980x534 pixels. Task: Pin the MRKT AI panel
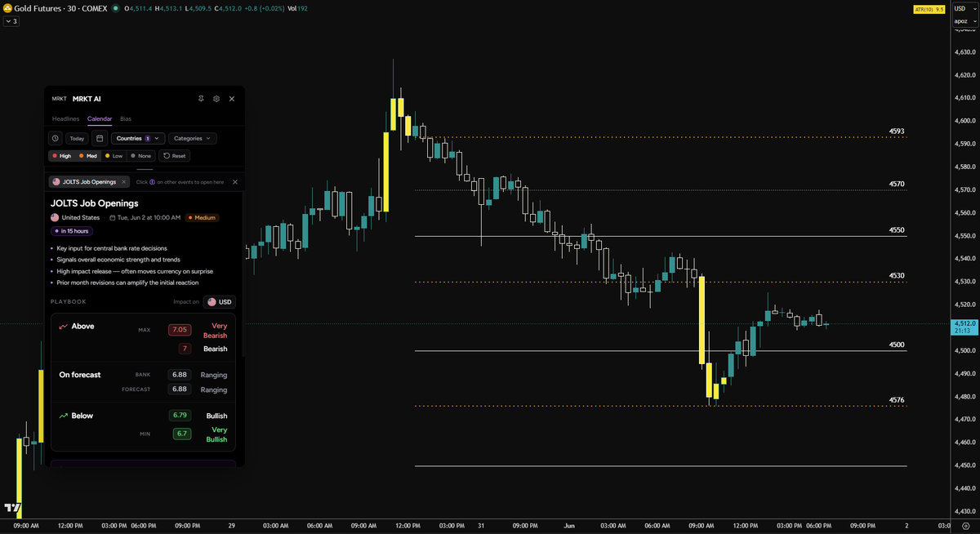click(x=201, y=99)
